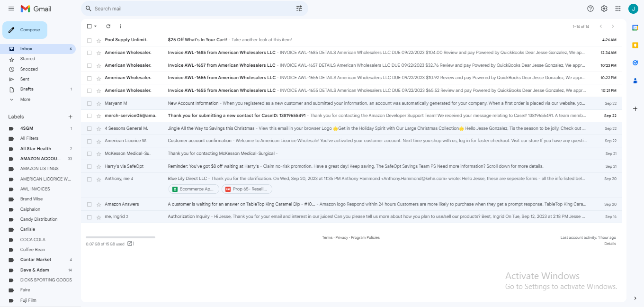Screen dimensions: 644x307
Task: Refresh the inbox
Action: (108, 27)
